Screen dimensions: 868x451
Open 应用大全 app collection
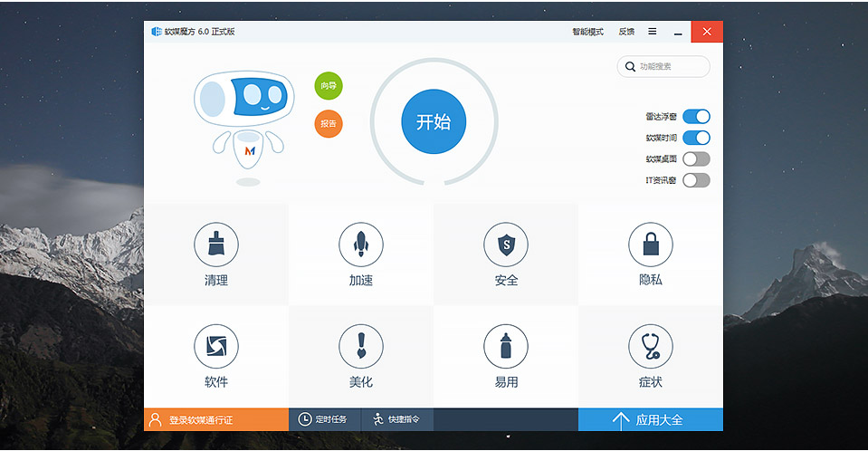[x=651, y=420]
